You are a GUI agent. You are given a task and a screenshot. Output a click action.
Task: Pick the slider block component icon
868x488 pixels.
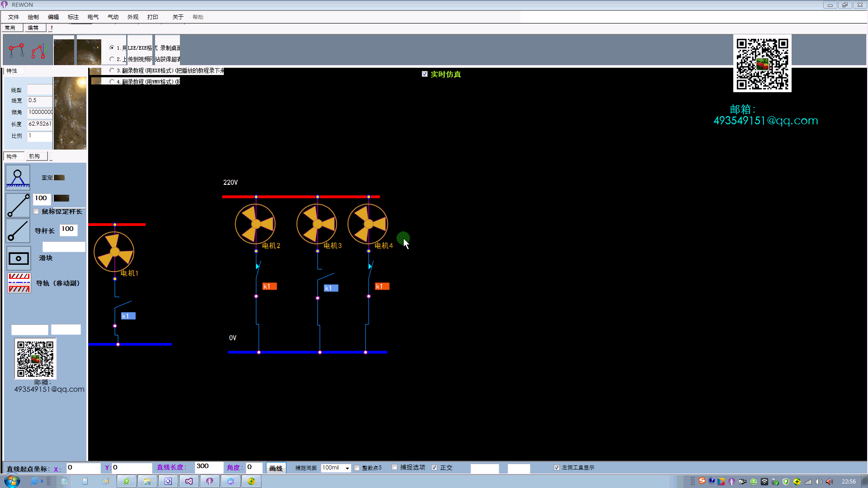click(19, 258)
